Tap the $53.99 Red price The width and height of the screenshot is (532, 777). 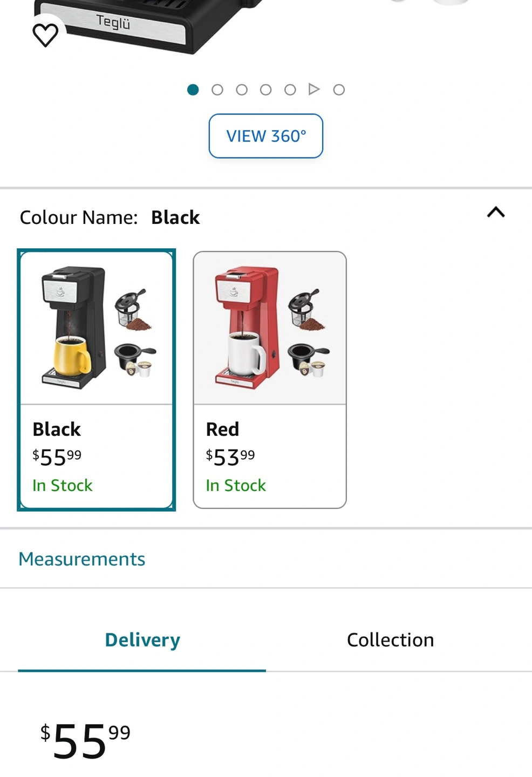point(230,458)
